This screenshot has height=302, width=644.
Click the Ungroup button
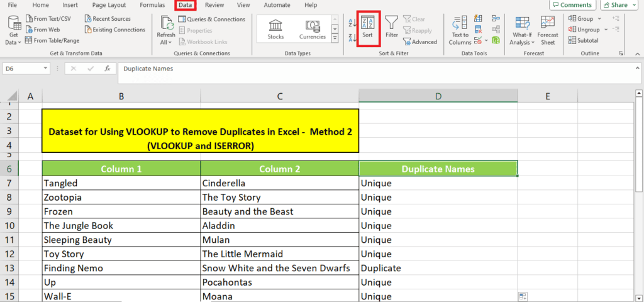tap(584, 30)
